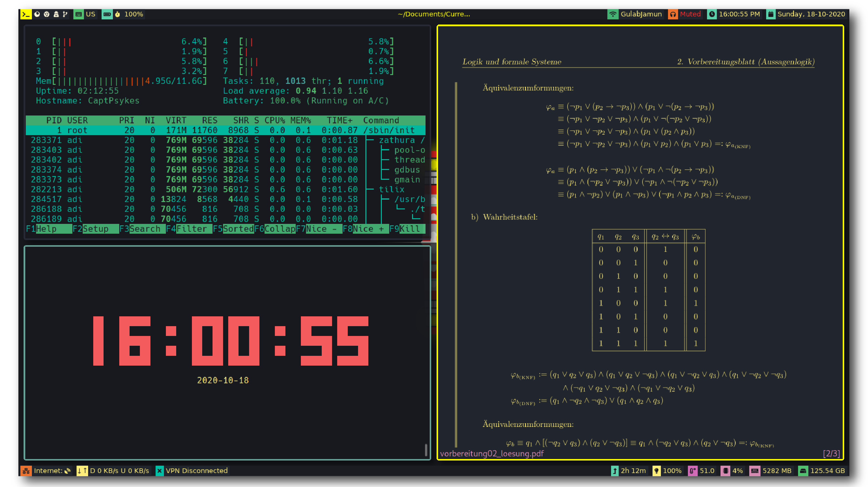Select the zathura process tree row
Screen dimensions: 868x487
225,140
